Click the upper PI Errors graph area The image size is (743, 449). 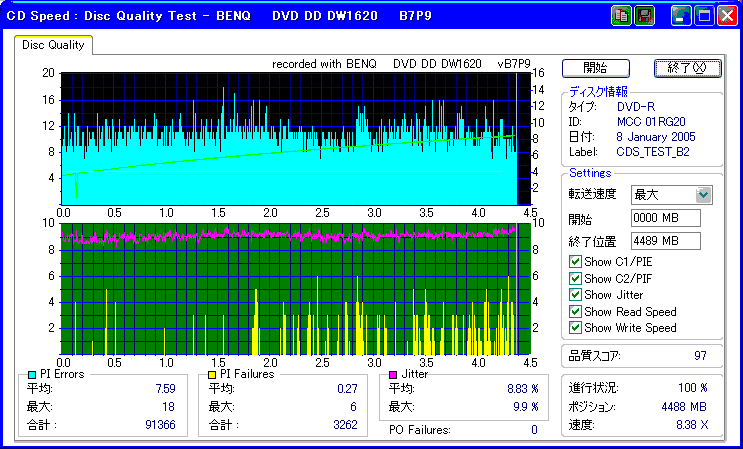click(x=290, y=138)
